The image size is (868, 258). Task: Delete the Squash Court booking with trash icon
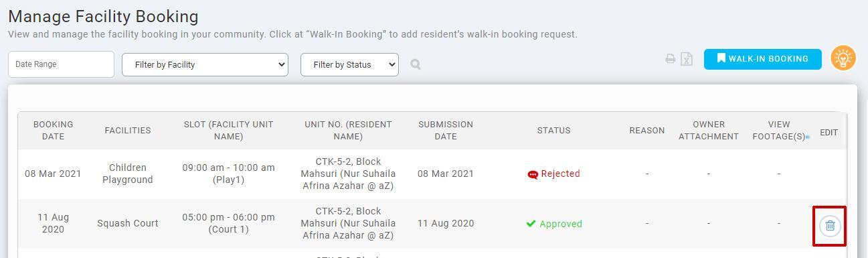pyautogui.click(x=830, y=226)
